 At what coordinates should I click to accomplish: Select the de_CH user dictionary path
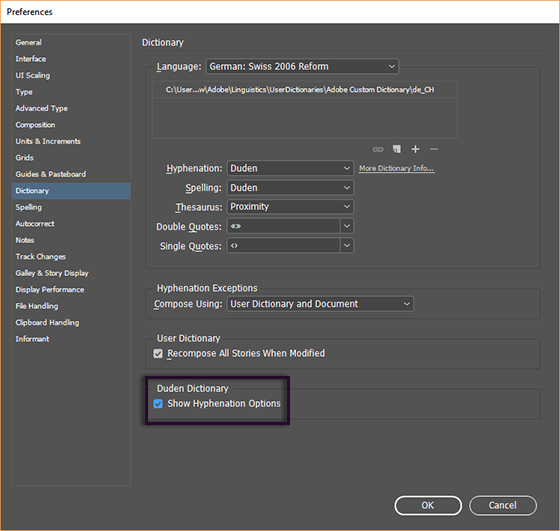click(305, 90)
